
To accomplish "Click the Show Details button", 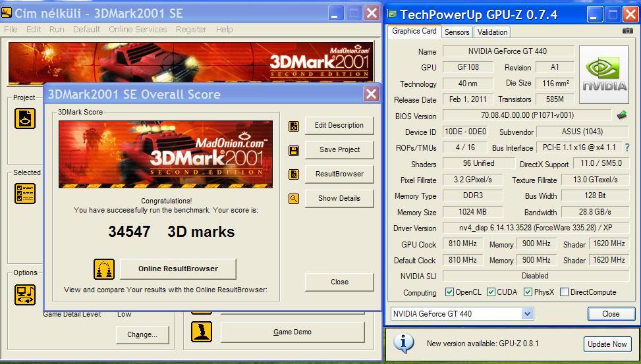I will point(339,198).
